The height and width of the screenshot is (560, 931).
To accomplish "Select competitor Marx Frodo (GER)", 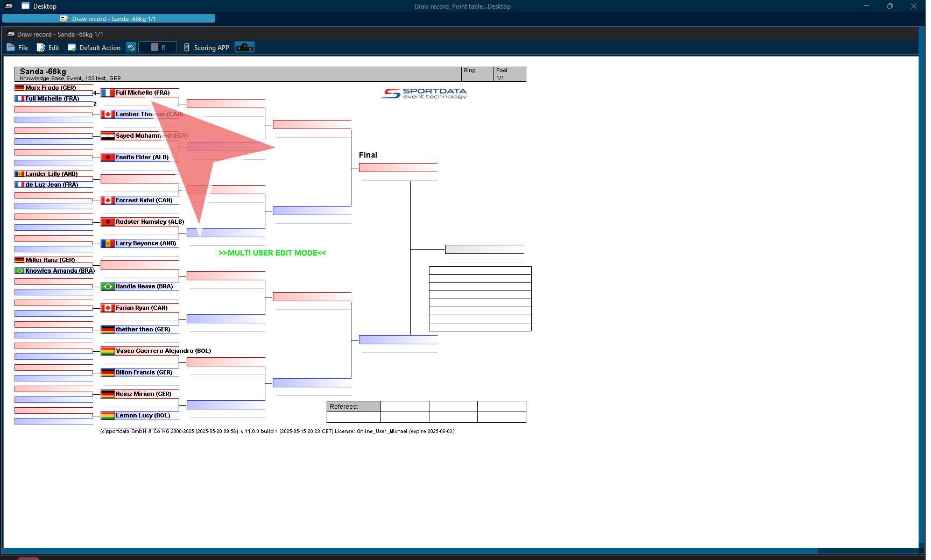I will tap(51, 88).
